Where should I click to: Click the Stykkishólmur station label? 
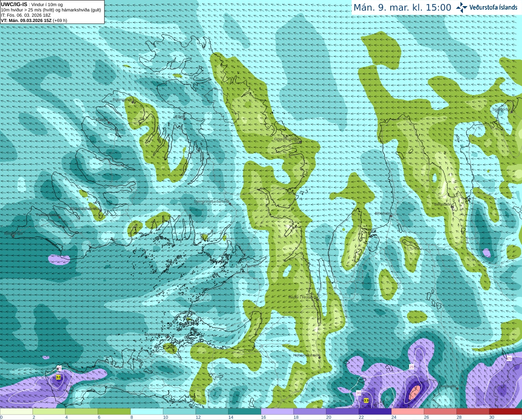(x=156, y=334)
